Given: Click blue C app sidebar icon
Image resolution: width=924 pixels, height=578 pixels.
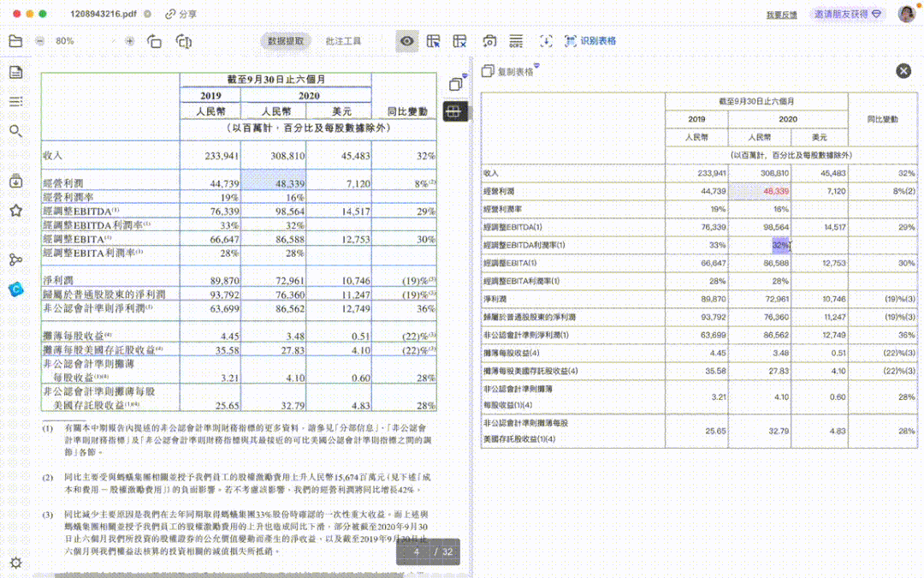Looking at the screenshot, I should pos(16,289).
